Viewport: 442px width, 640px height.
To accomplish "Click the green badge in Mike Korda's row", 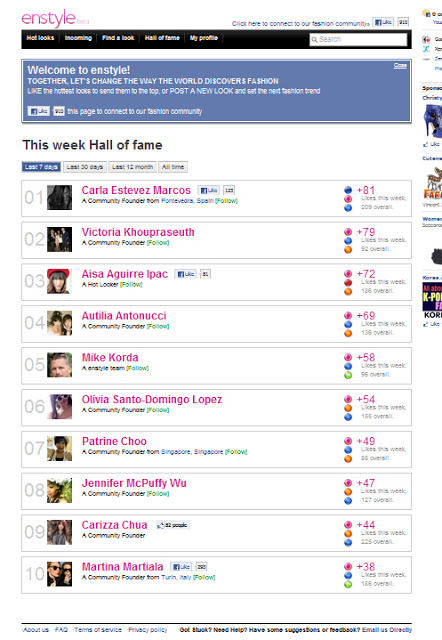I will point(348,375).
